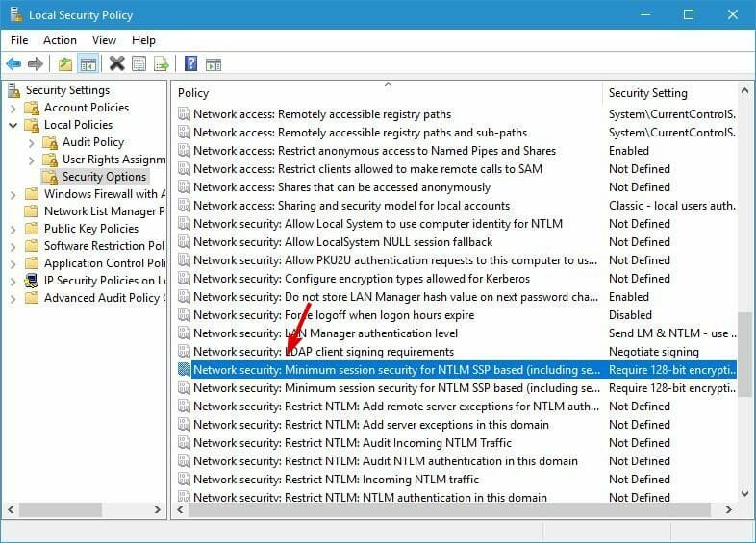Toggle Show/Hide Action Pane icon
This screenshot has width=756, height=543.
[214, 64]
